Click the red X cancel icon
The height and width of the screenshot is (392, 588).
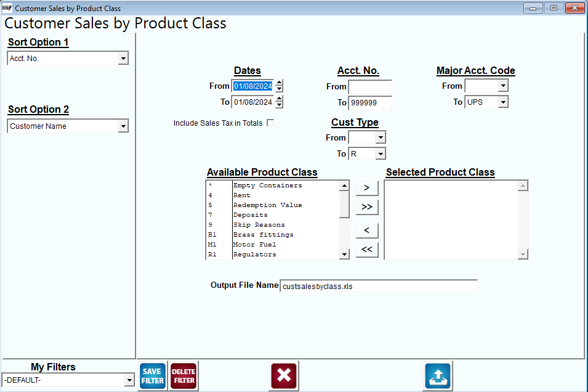coord(283,375)
